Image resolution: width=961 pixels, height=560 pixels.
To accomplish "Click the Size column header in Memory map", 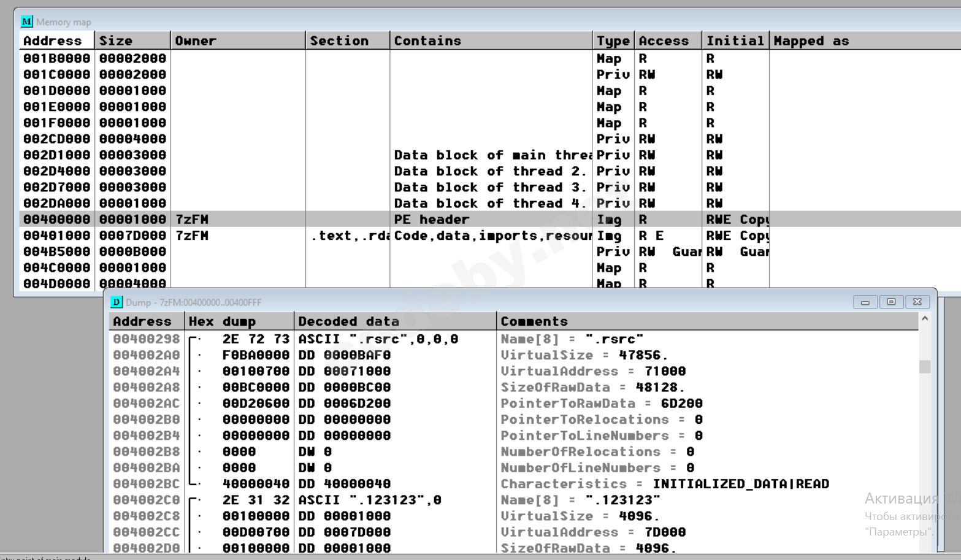I will point(132,41).
